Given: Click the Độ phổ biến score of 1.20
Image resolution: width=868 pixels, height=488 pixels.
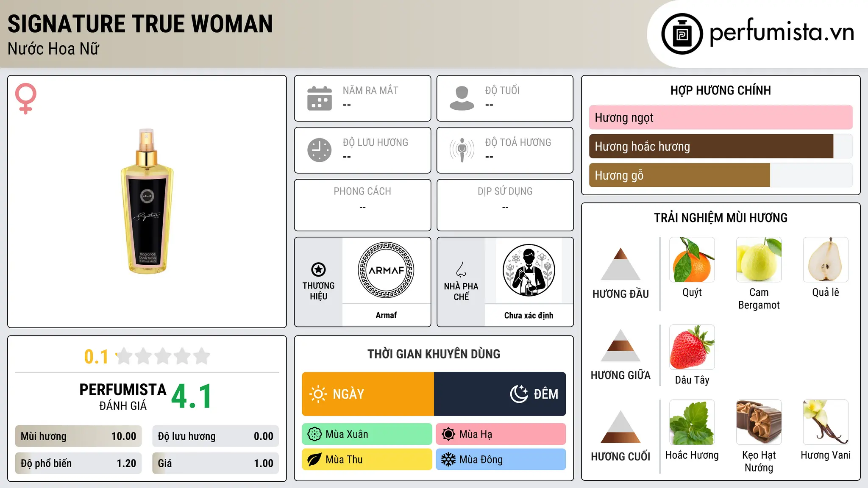Looking at the screenshot, I should (78, 463).
